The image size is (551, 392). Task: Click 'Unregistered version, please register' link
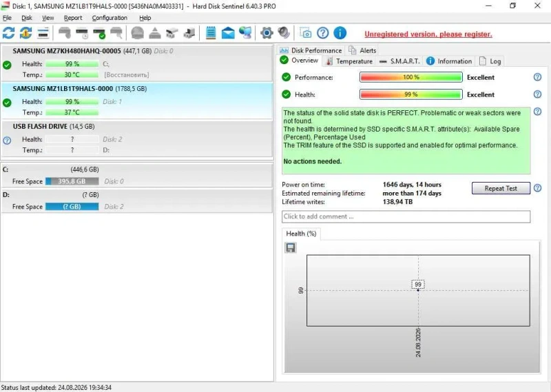tap(428, 34)
